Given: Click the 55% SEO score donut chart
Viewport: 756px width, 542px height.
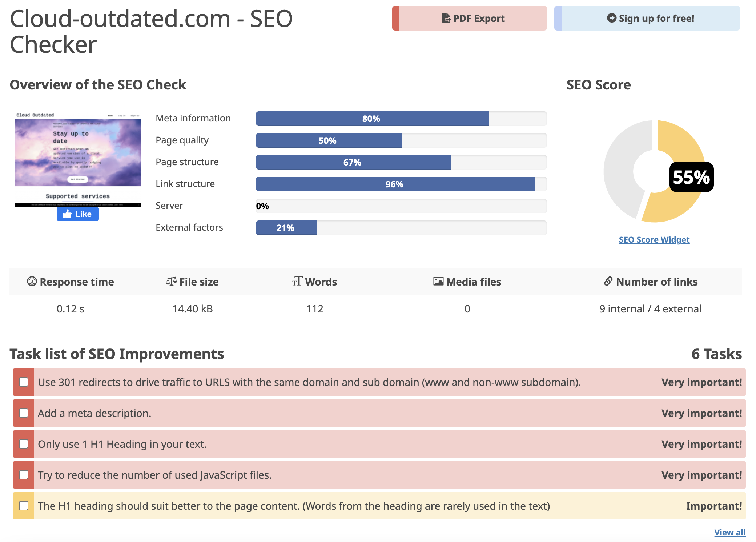Looking at the screenshot, I should pos(654,171).
